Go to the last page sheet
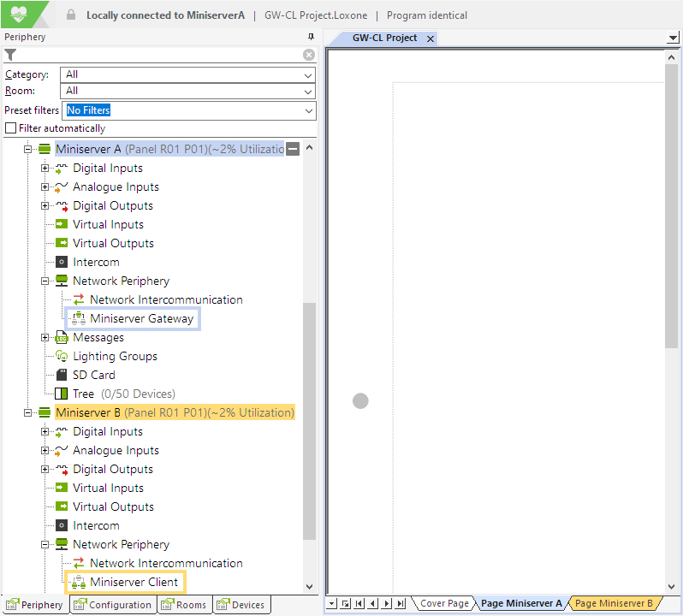Screen dimensions: 683x616 (401, 603)
